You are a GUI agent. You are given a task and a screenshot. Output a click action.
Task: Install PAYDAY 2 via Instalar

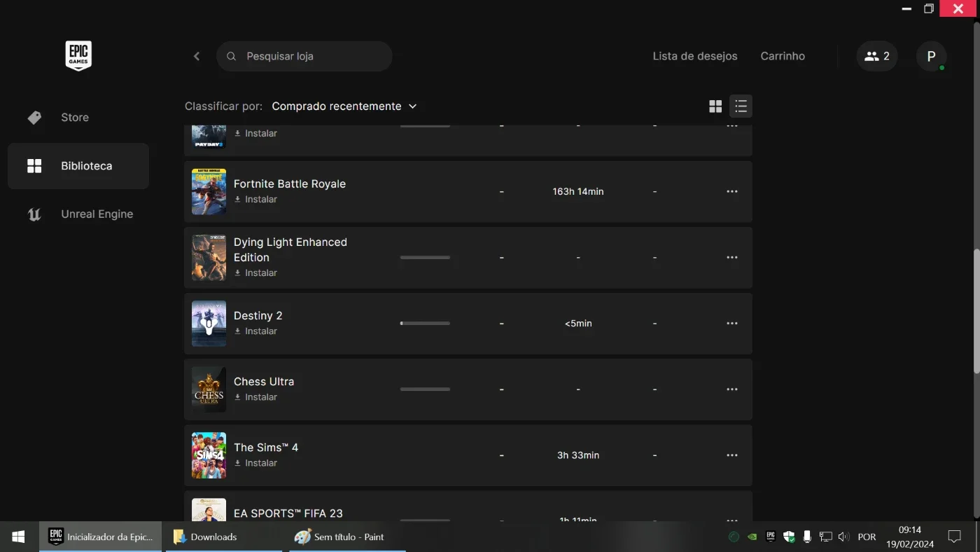tap(255, 133)
